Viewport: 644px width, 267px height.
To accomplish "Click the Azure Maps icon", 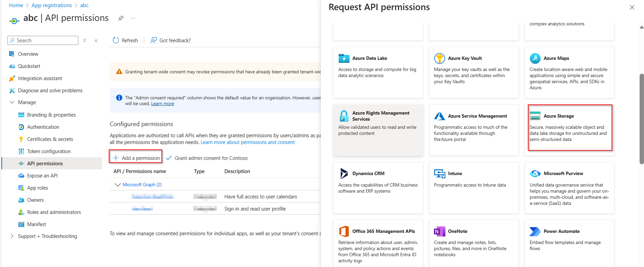I will tap(535, 58).
